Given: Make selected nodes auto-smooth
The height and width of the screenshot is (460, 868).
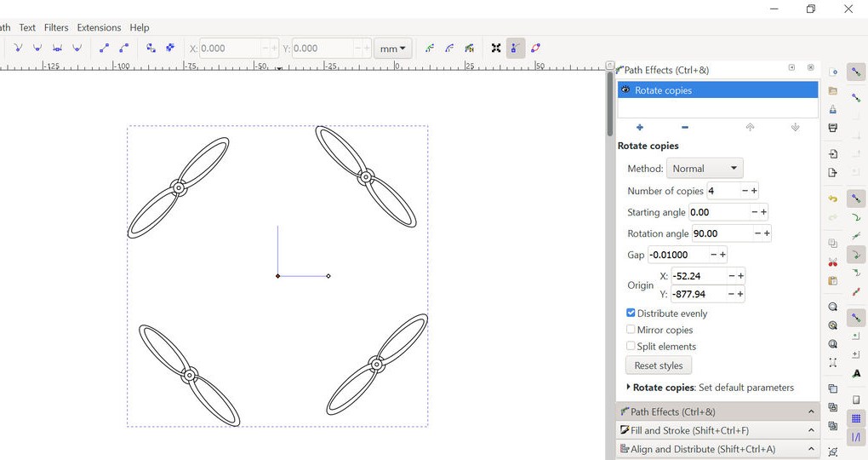Looking at the screenshot, I should (77, 49).
